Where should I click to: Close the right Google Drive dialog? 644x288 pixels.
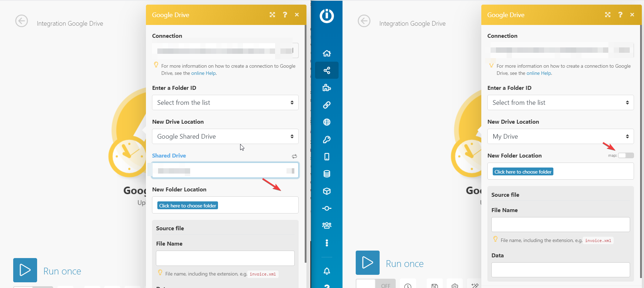(632, 15)
